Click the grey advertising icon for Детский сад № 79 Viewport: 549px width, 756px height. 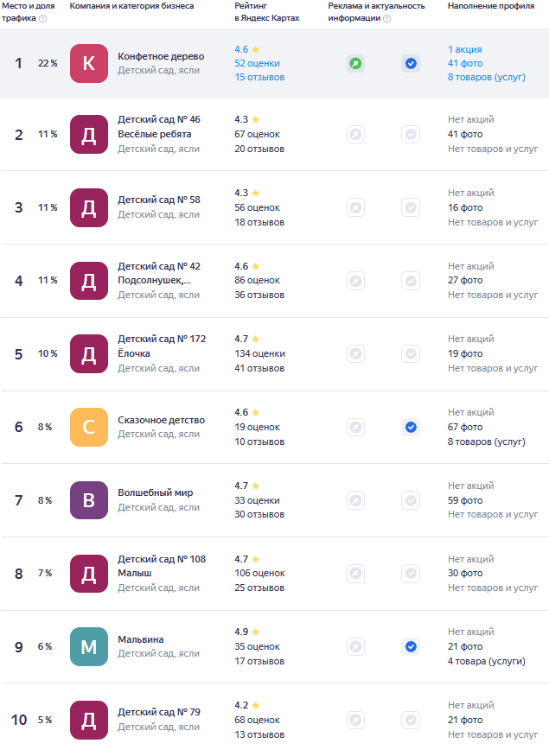[355, 720]
